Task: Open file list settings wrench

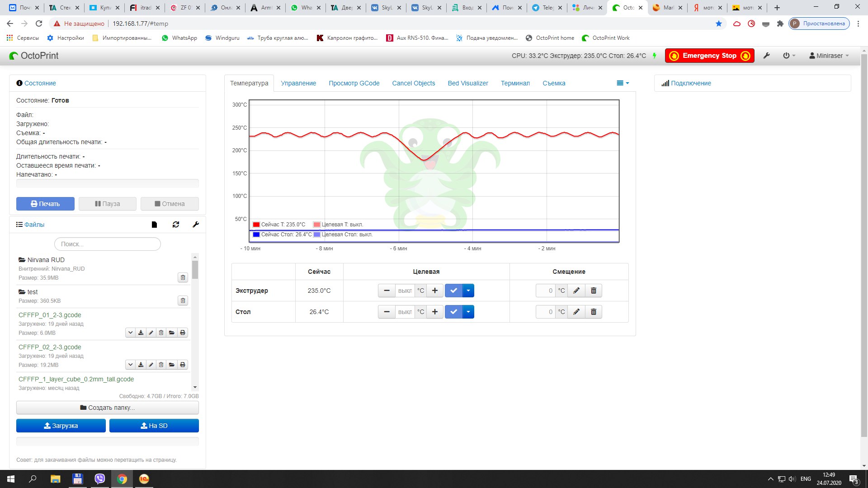Action: pyautogui.click(x=196, y=225)
